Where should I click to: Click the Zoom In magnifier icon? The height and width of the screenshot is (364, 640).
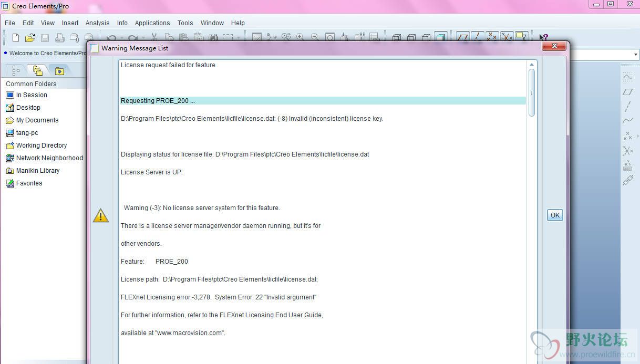click(x=300, y=37)
